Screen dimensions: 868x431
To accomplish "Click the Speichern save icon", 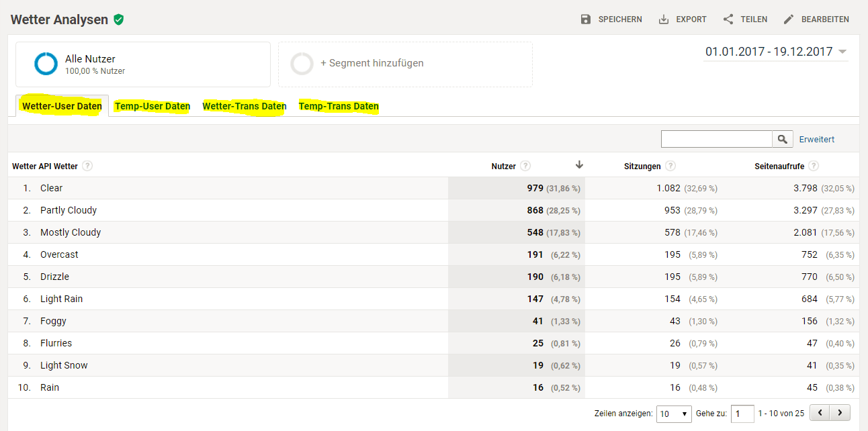I will pyautogui.click(x=586, y=19).
